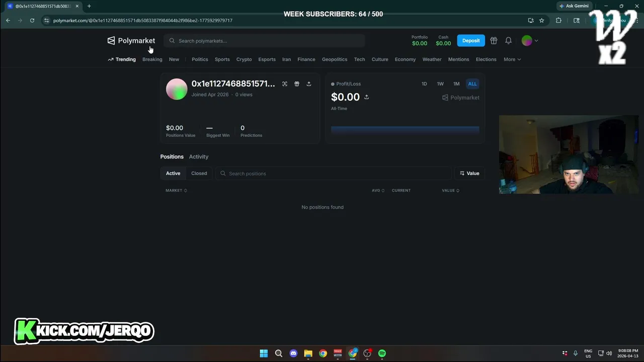Click the QR scan icon beside the wallet address

[285, 84]
